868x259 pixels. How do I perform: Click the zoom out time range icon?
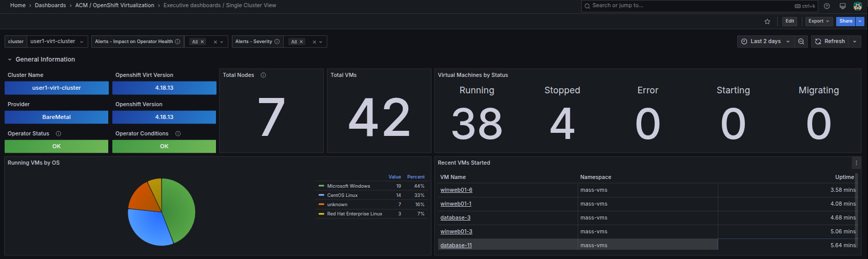[x=801, y=42]
